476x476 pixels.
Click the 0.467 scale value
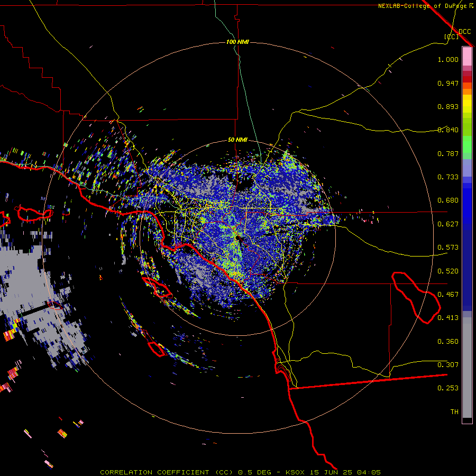(448, 295)
